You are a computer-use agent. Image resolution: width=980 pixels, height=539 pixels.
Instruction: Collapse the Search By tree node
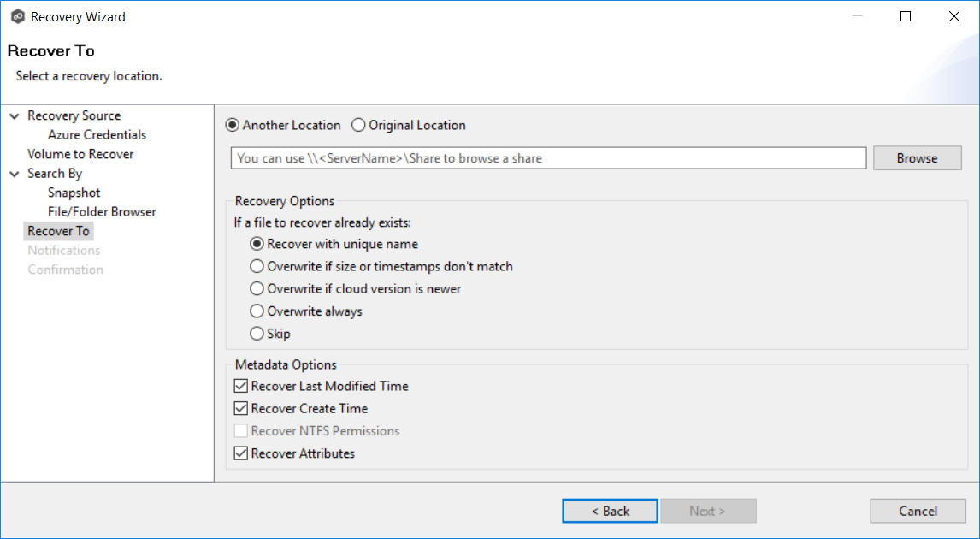(x=15, y=174)
